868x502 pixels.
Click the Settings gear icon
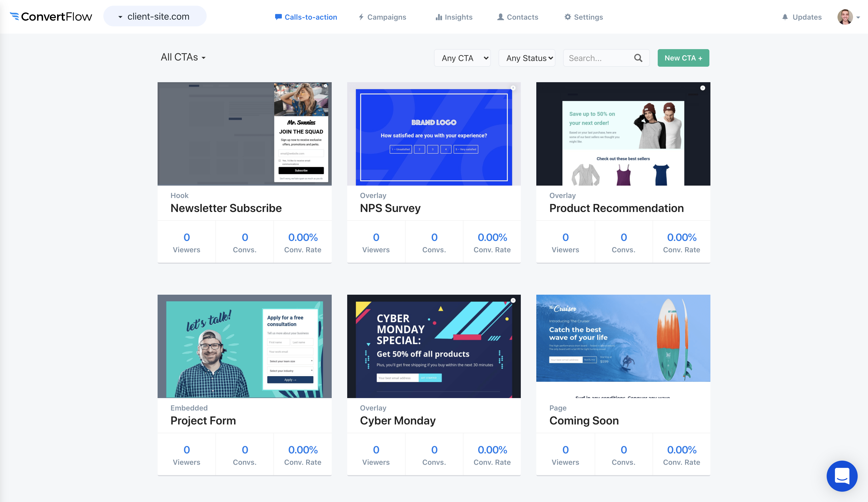tap(567, 17)
